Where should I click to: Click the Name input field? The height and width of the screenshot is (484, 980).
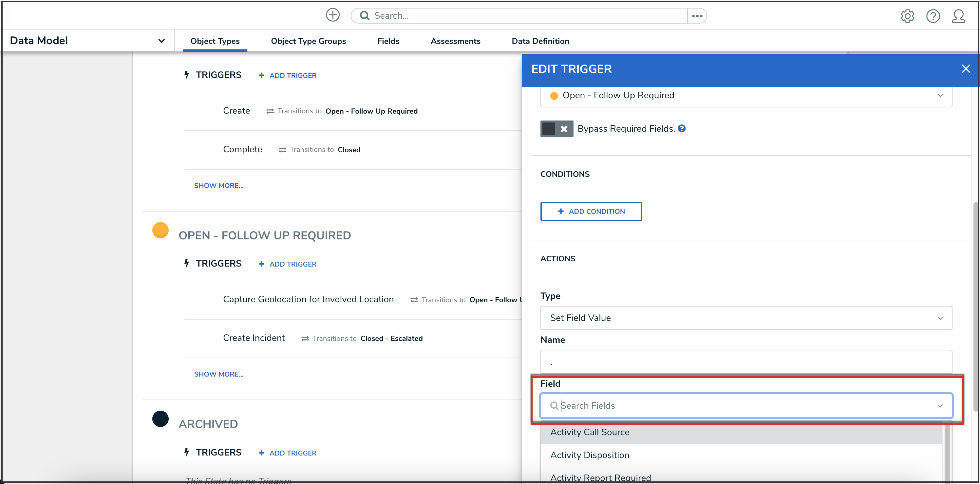tap(746, 362)
